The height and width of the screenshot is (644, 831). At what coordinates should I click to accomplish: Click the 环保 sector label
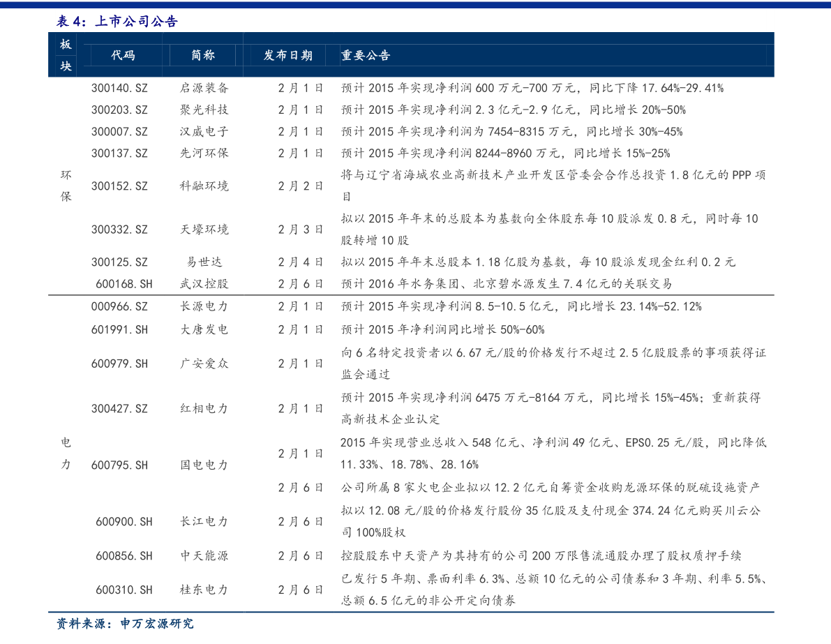point(66,186)
